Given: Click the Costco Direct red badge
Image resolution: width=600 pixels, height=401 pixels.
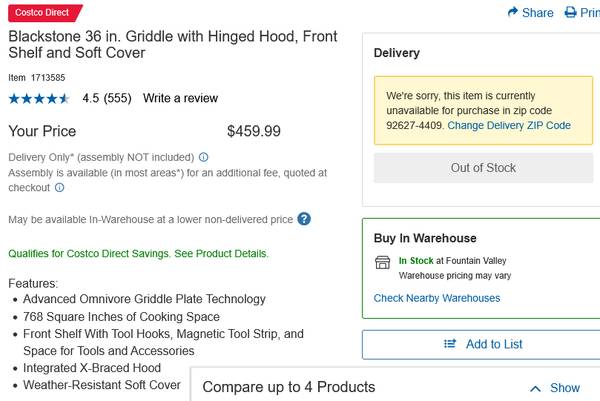Looking at the screenshot, I should pyautogui.click(x=45, y=13).
